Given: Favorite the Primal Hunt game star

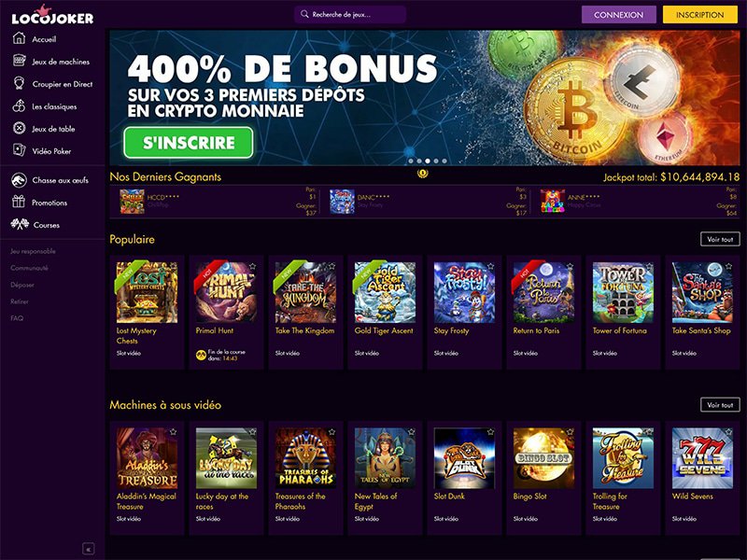Looking at the screenshot, I should click(x=252, y=266).
